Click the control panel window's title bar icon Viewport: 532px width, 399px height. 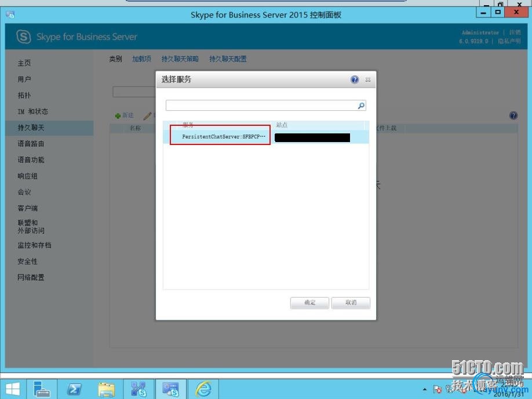10,14
